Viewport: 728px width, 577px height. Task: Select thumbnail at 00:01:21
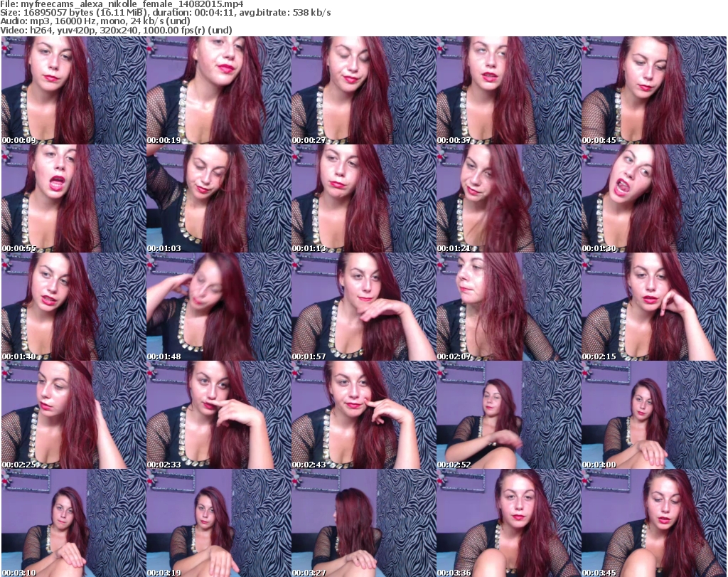509,198
